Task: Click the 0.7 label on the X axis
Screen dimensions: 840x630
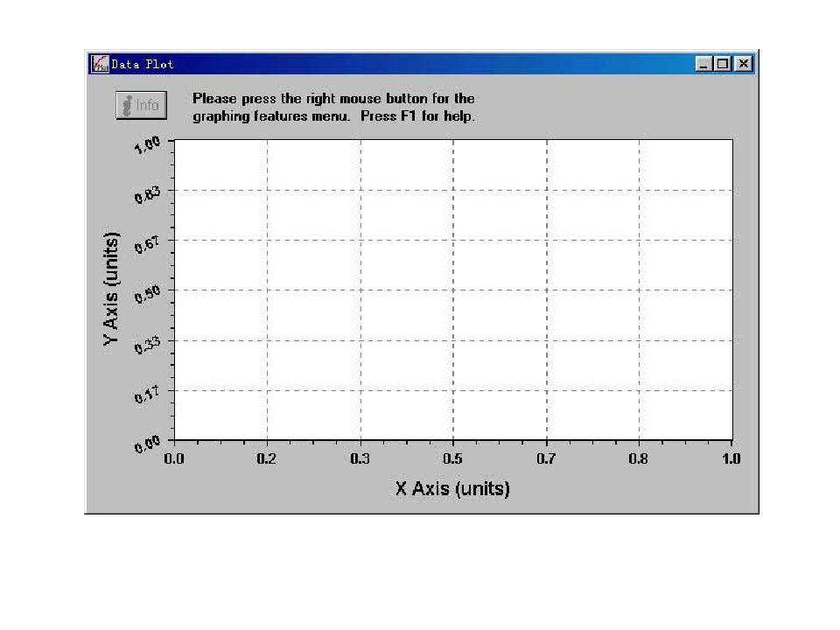Action: [547, 458]
